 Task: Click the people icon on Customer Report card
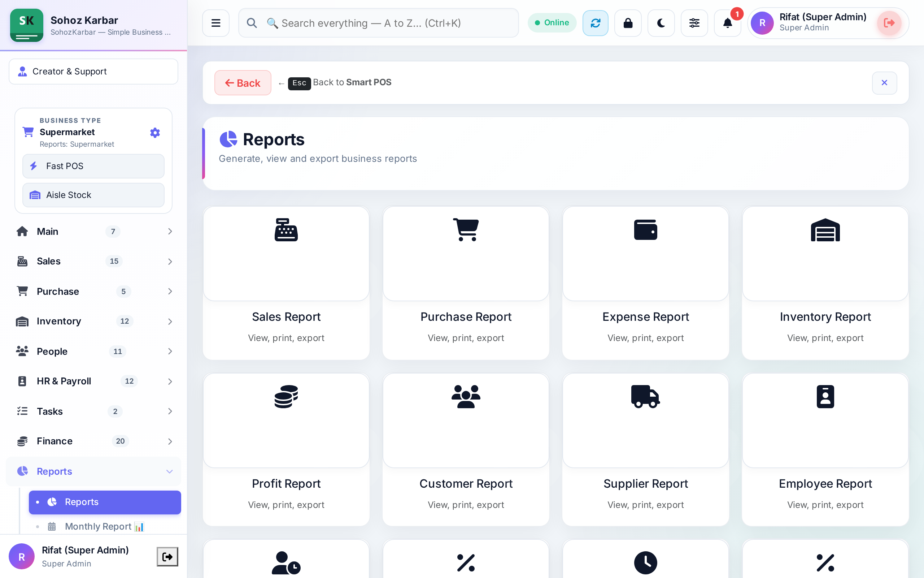466,396
